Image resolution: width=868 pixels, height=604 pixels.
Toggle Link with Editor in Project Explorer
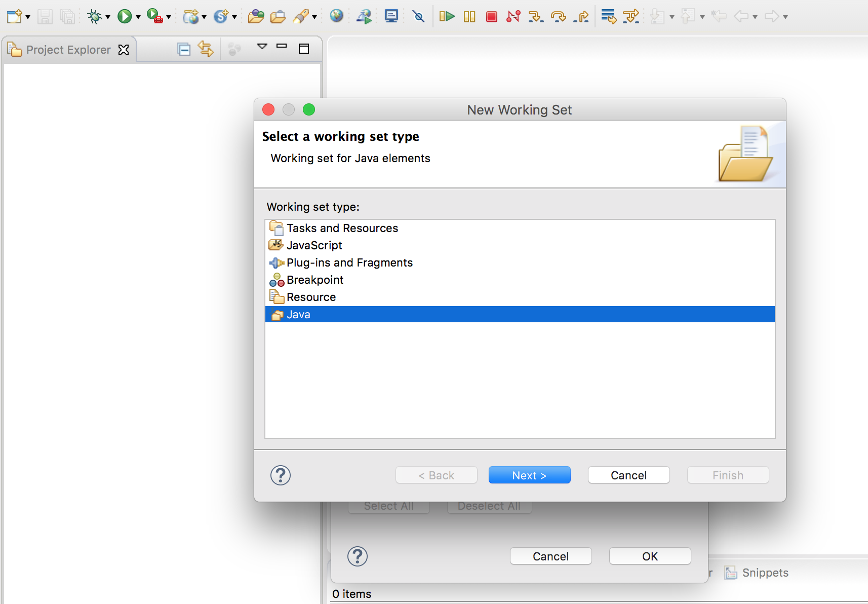click(x=206, y=49)
